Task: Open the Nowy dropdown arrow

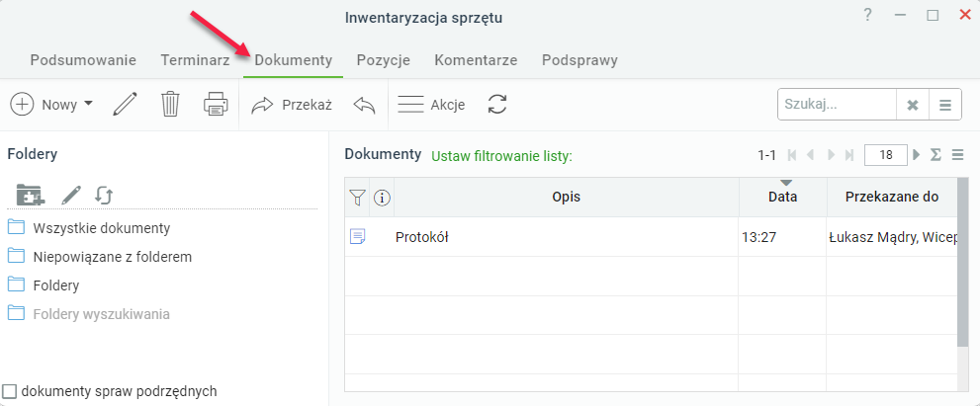Action: click(88, 104)
